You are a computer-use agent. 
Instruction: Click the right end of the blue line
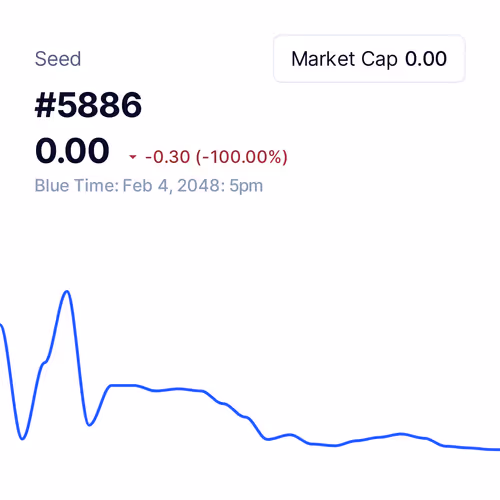coord(497,449)
